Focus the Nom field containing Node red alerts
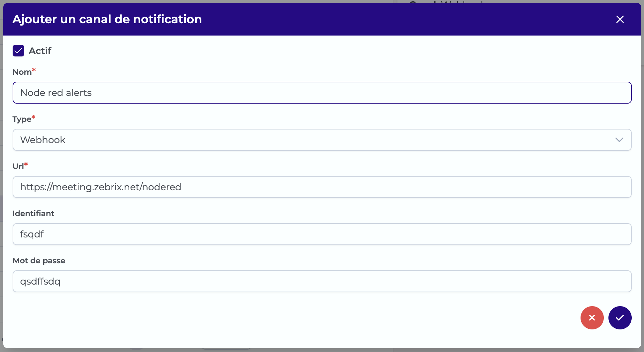Viewport: 644px width, 352px height. pos(322,93)
